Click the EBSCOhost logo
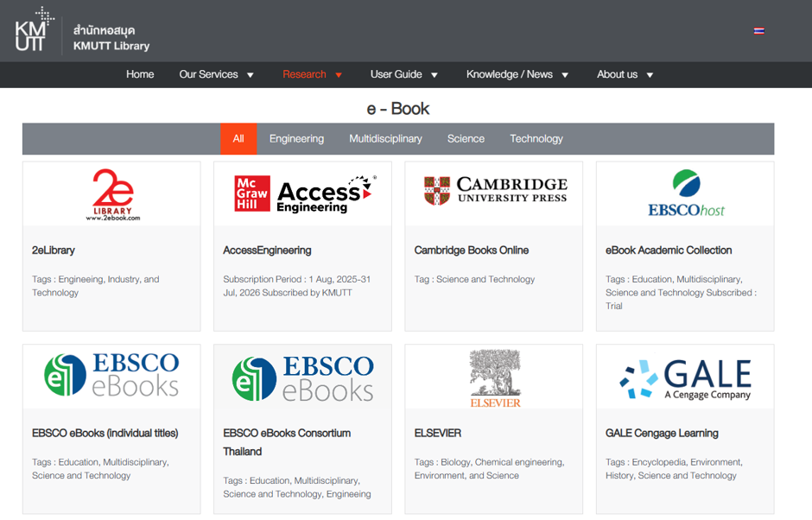 point(686,193)
